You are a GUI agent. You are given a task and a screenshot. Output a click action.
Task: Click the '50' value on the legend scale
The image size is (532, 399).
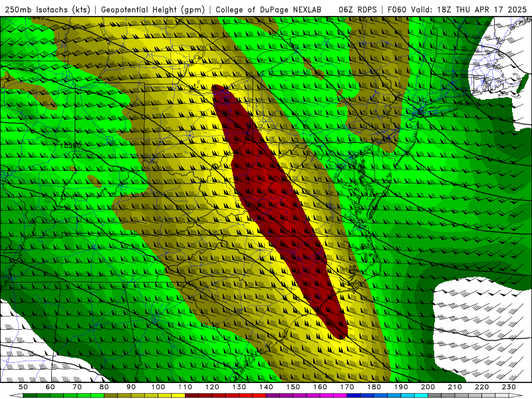23,387
